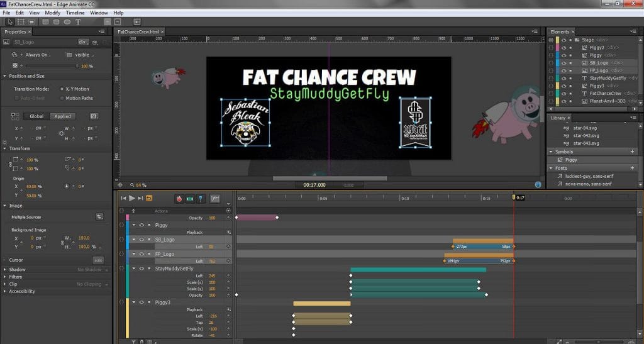Add keyframe for FP_Logo Left property
The height and width of the screenshot is (344, 644).
(x=228, y=261)
